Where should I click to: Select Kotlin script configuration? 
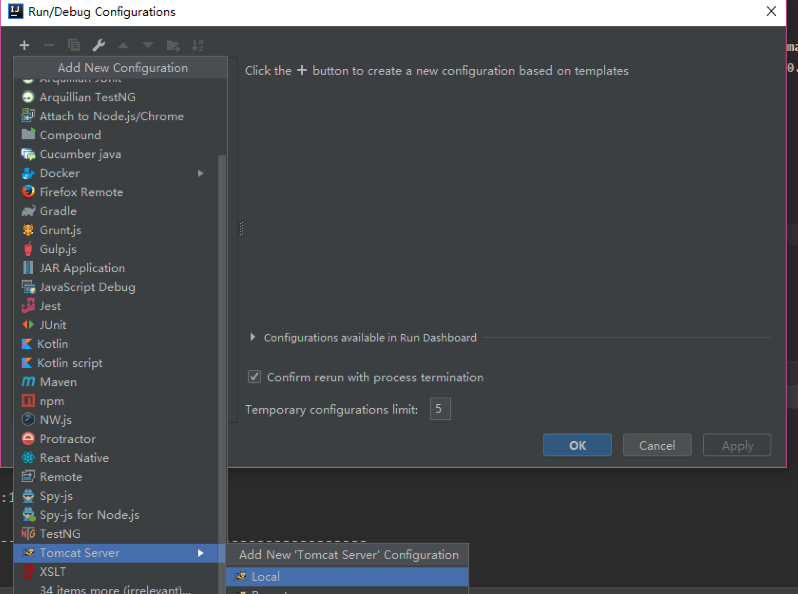click(116, 363)
